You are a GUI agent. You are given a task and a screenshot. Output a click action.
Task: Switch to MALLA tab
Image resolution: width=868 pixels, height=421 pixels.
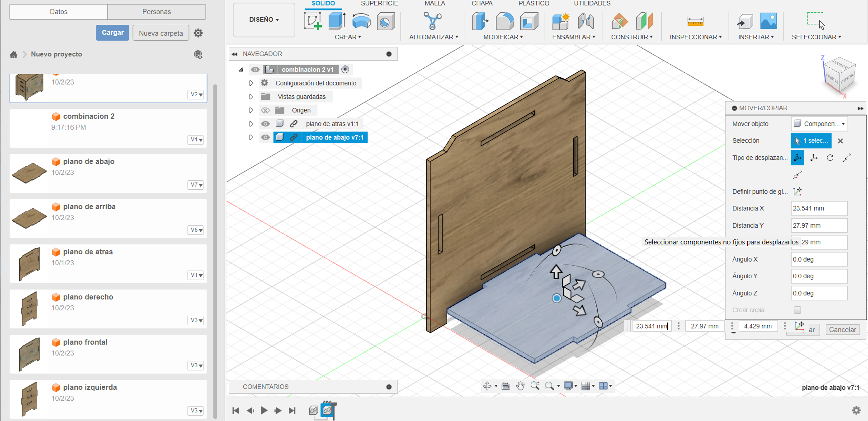tap(435, 4)
